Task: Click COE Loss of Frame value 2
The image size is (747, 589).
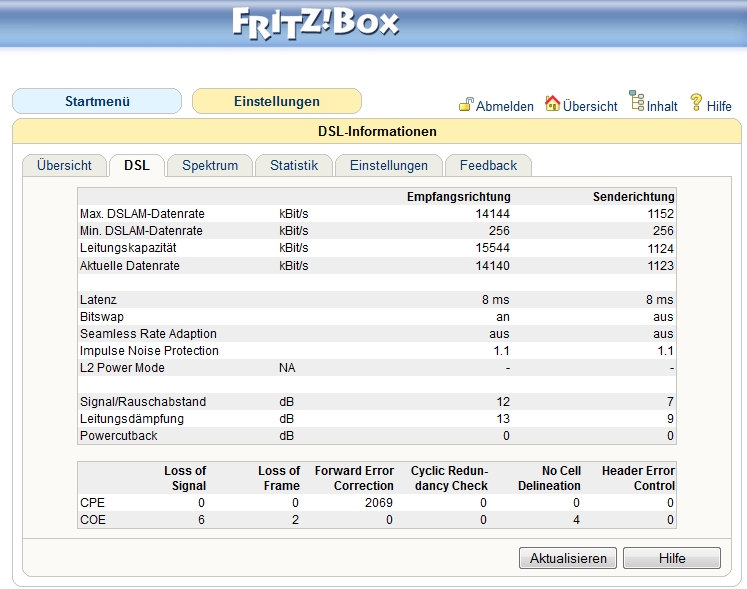Action: point(295,520)
